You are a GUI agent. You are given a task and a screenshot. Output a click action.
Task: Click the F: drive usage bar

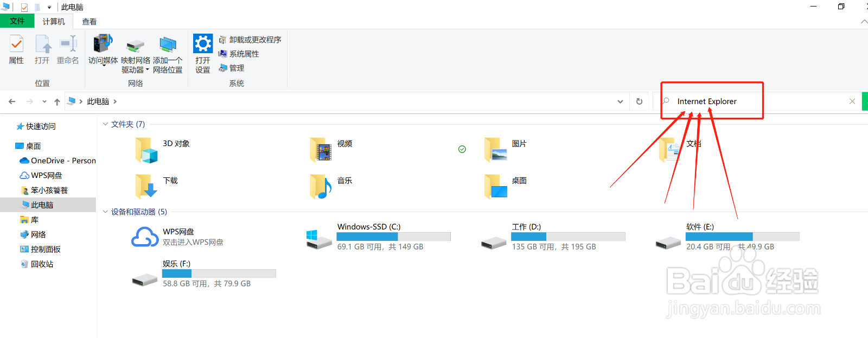tap(219, 273)
